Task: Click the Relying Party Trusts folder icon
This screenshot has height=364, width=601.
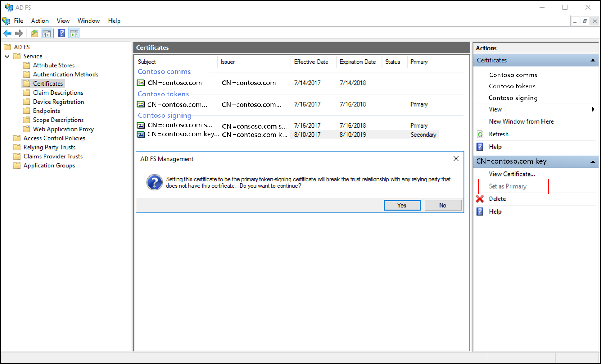Action: (x=17, y=147)
